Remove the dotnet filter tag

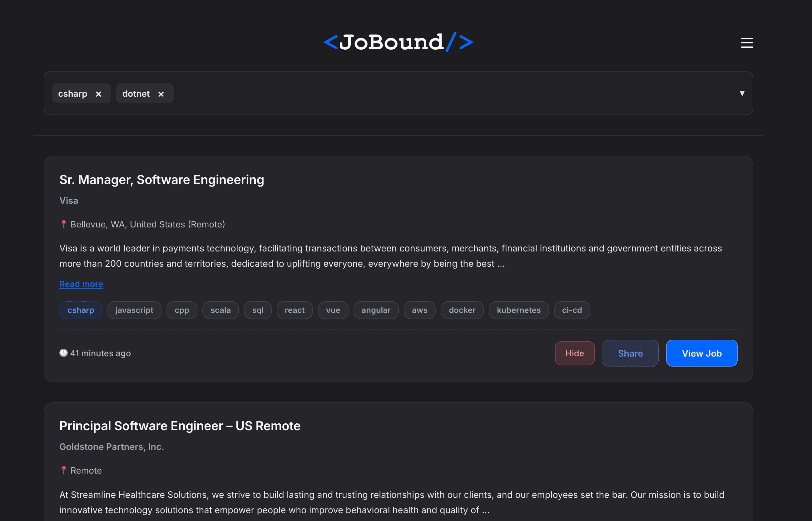[x=161, y=94]
